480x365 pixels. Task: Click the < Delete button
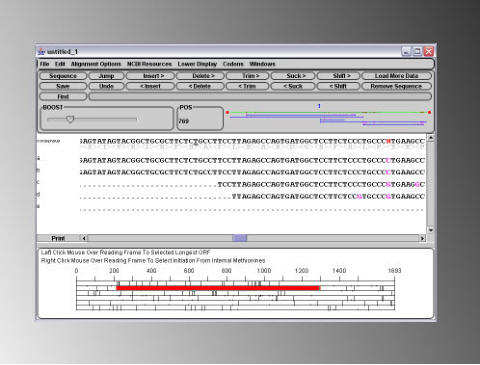(200, 86)
